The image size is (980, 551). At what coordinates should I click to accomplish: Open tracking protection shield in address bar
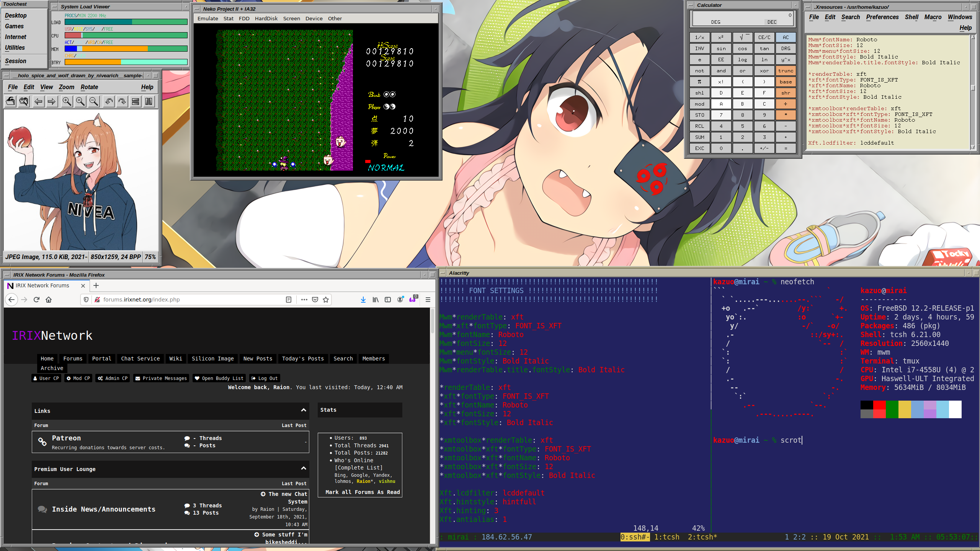[86, 300]
